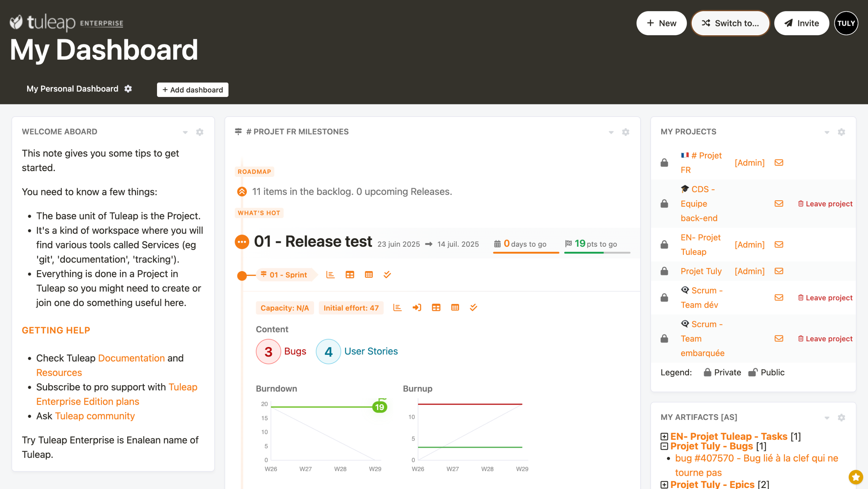Select the My Personal Dashboard tab
Screen dimensions: 868x489
point(72,89)
